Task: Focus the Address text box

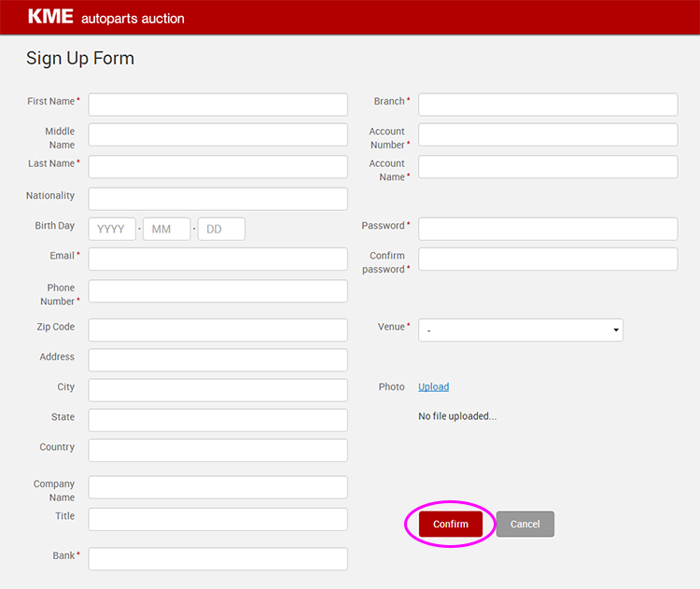Action: click(x=217, y=360)
